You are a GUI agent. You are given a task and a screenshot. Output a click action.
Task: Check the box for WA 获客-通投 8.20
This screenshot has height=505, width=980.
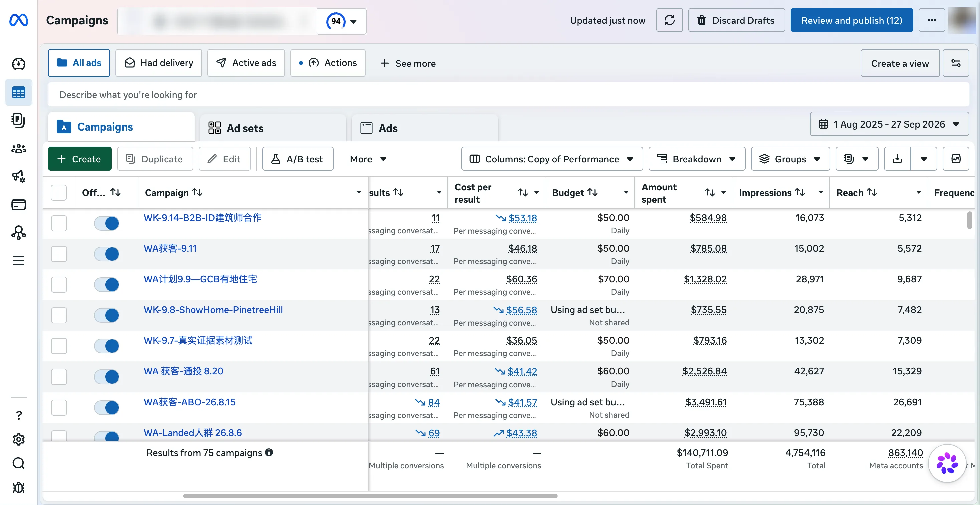pyautogui.click(x=59, y=377)
